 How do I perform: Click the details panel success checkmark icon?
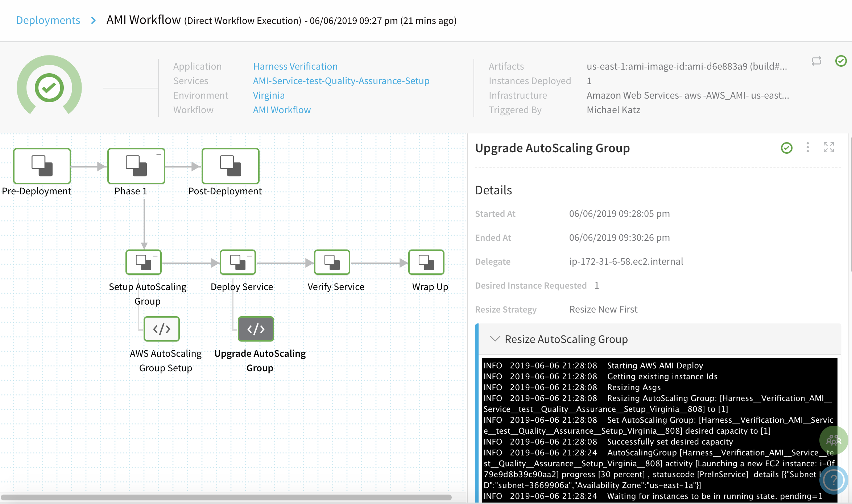click(786, 148)
